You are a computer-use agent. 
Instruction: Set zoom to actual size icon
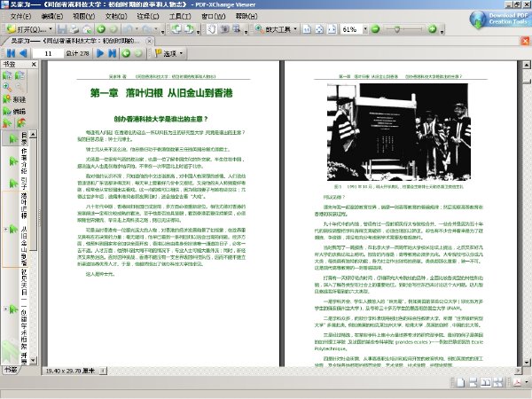pyautogui.click(x=307, y=29)
